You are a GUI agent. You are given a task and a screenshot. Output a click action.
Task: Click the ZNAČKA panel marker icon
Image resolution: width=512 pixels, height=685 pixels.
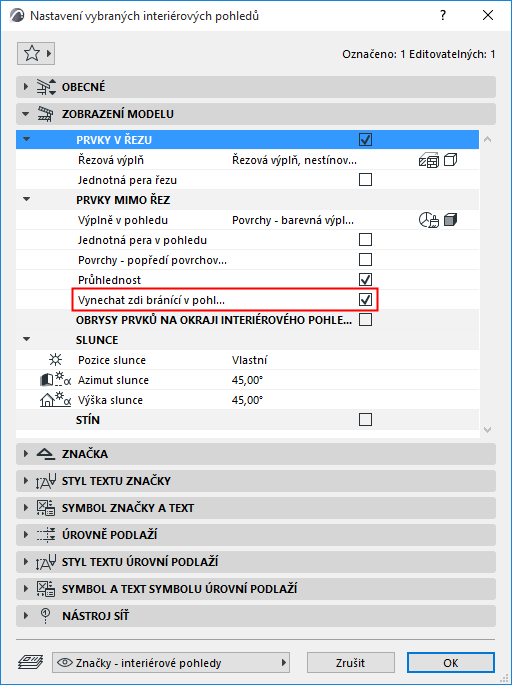point(45,454)
